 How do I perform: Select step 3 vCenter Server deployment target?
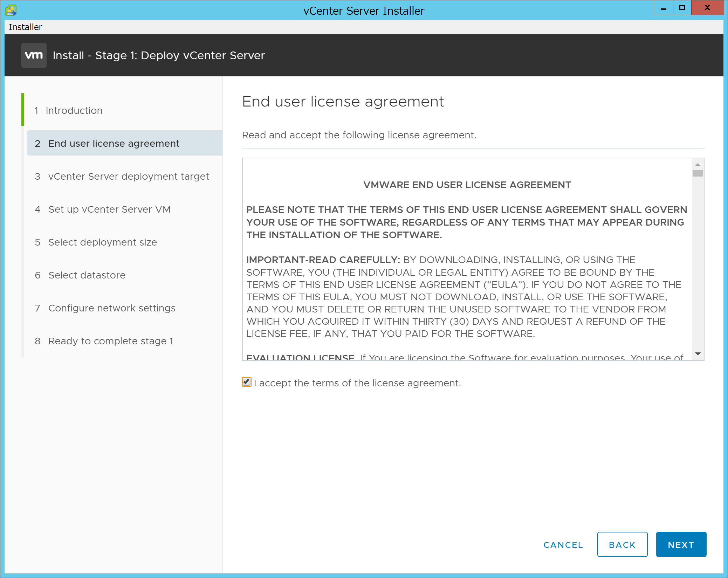coord(122,176)
